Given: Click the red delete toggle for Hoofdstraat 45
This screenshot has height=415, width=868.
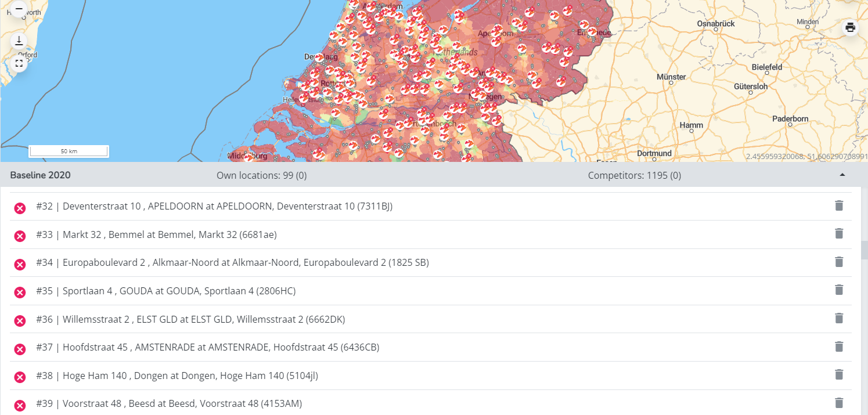Looking at the screenshot, I should point(20,347).
